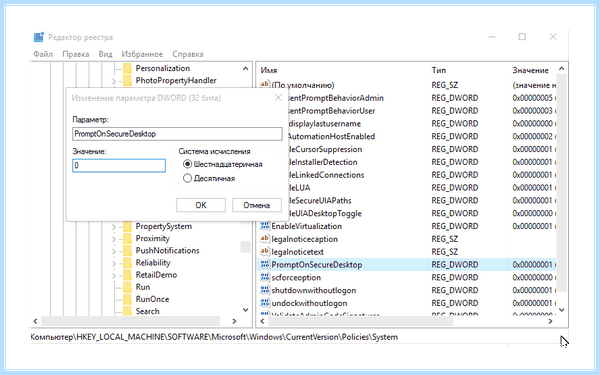The width and height of the screenshot is (600, 375).
Task: Expand the RetailDemo tree node
Action: 114,276
